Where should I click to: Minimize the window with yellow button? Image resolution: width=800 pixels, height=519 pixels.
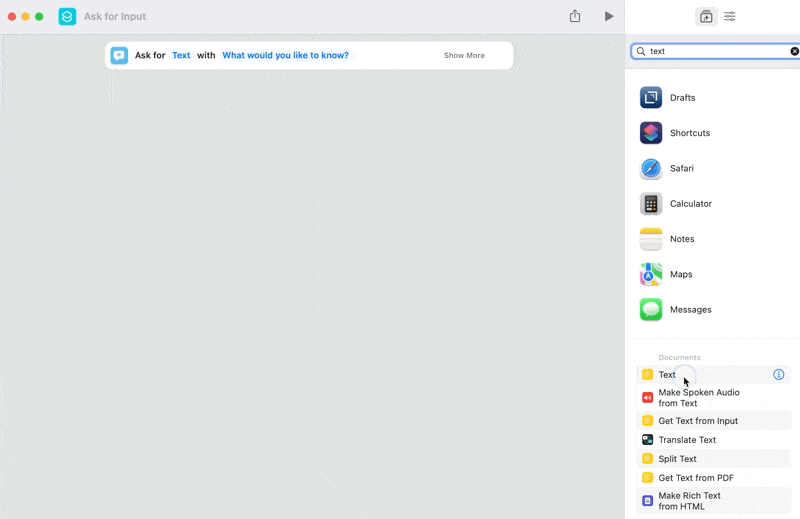point(26,16)
